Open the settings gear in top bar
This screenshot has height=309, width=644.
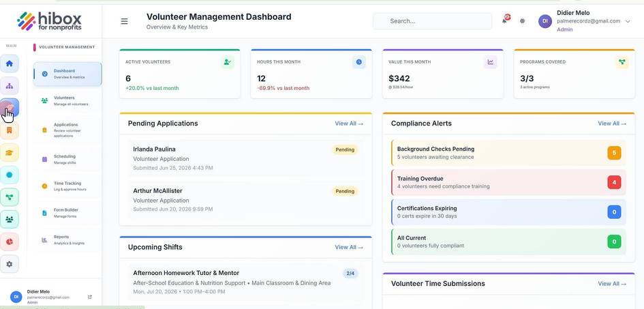[x=522, y=21]
